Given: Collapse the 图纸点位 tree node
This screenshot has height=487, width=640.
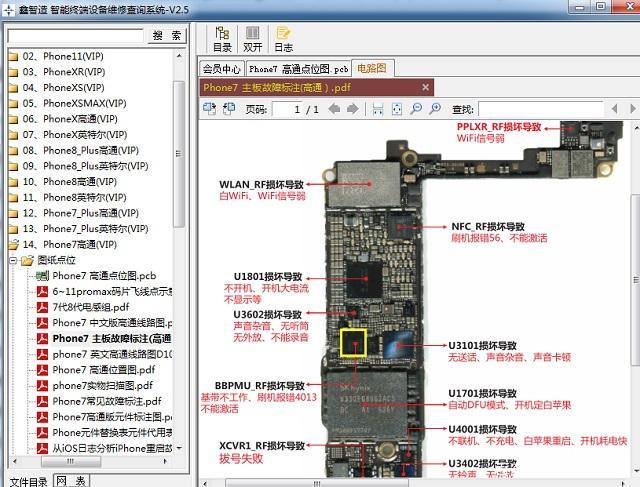Looking at the screenshot, I should (13, 260).
